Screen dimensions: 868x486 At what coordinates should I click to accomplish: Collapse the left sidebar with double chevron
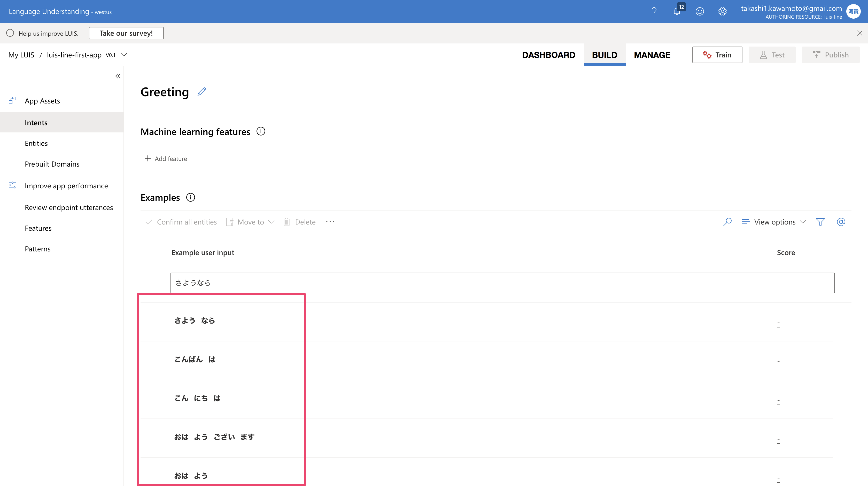[118, 76]
